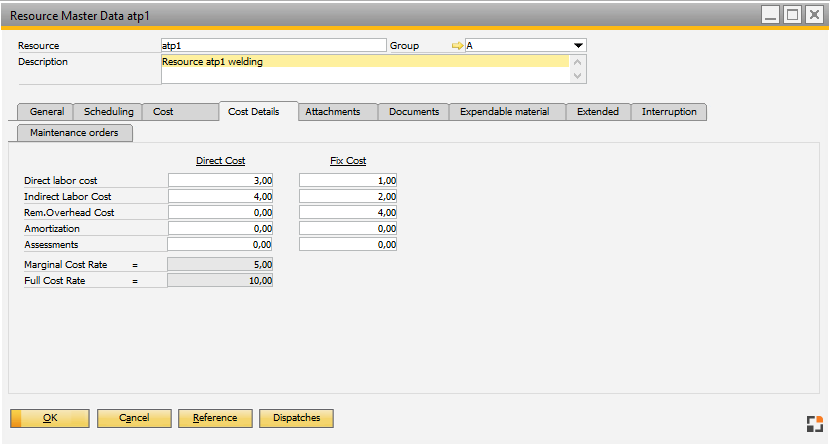Open the Reference button
Screen dimensions: 830x445
(x=214, y=418)
